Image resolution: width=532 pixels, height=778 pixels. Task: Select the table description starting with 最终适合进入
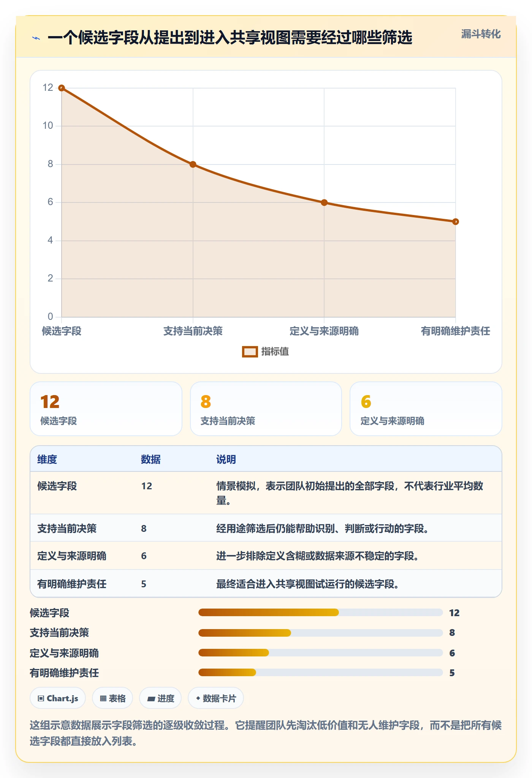[307, 584]
